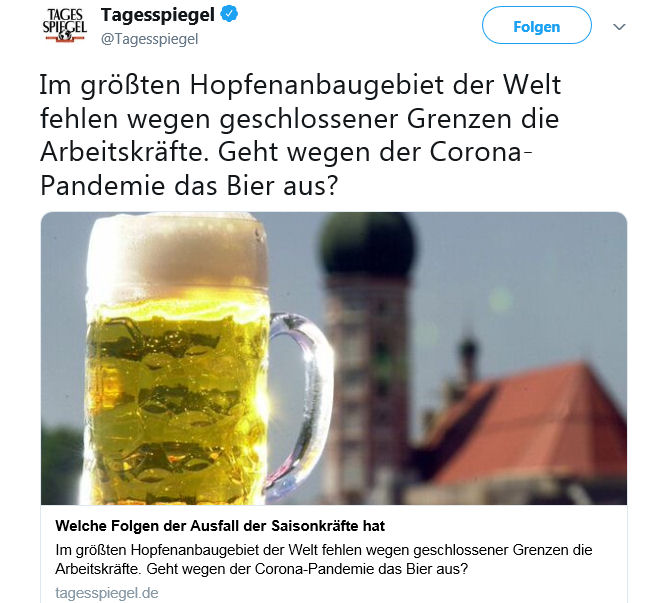
Task: Follow Tagesspiegel with the Folgen button
Action: 536,26
